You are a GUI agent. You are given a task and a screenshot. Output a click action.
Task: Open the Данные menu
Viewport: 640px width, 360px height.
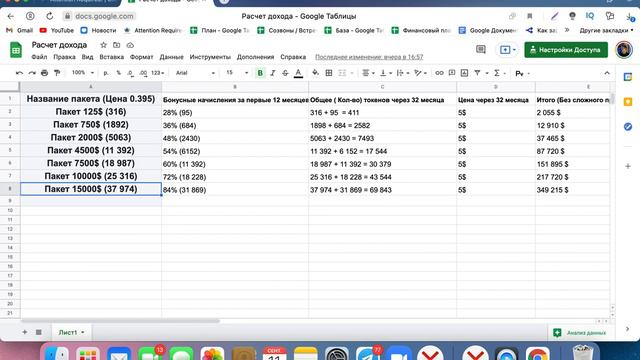click(x=171, y=57)
